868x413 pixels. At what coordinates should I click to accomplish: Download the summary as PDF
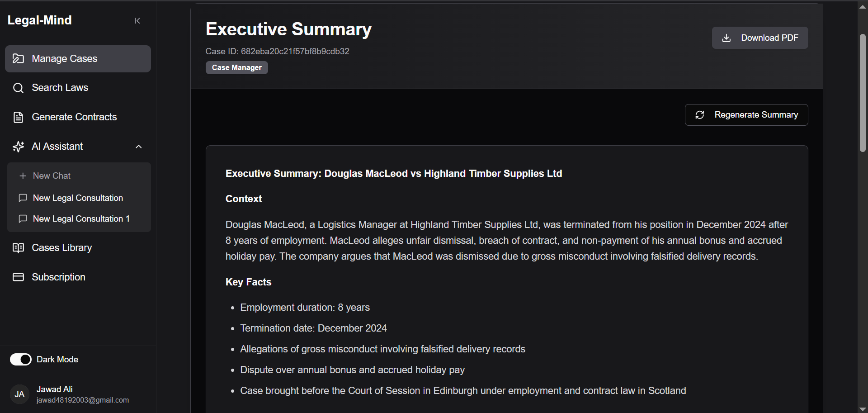pos(760,38)
